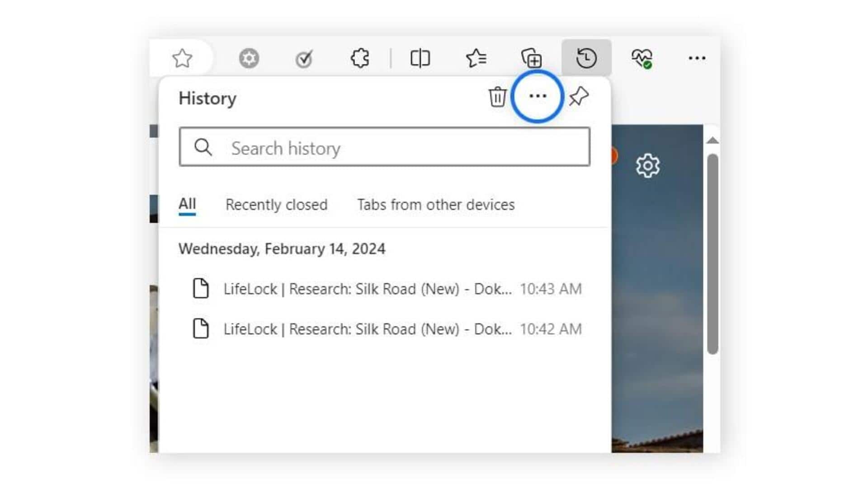The height and width of the screenshot is (488, 868).
Task: Open More options in History panel
Action: pos(538,96)
